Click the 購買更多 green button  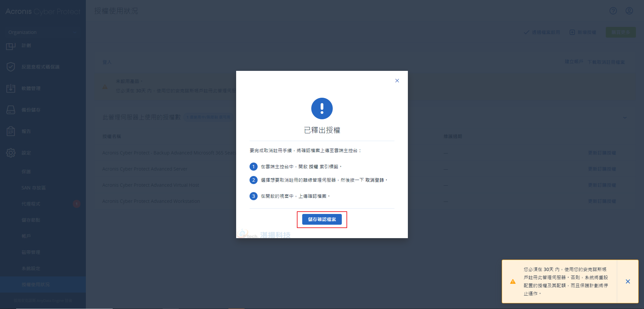pos(621,32)
